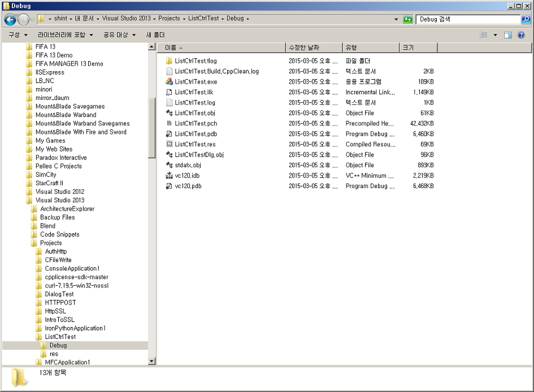This screenshot has height=392, width=534.
Task: Select the ListCtrlTest.res file icon
Action: 170,144
